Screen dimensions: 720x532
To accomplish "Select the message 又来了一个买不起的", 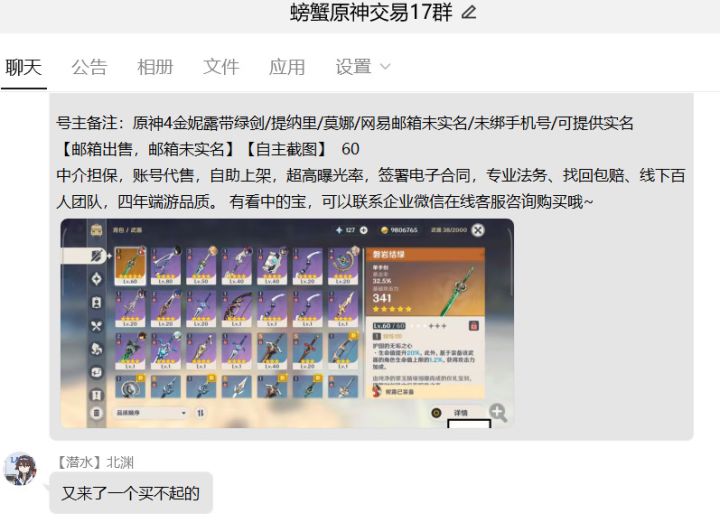I will 131,493.
